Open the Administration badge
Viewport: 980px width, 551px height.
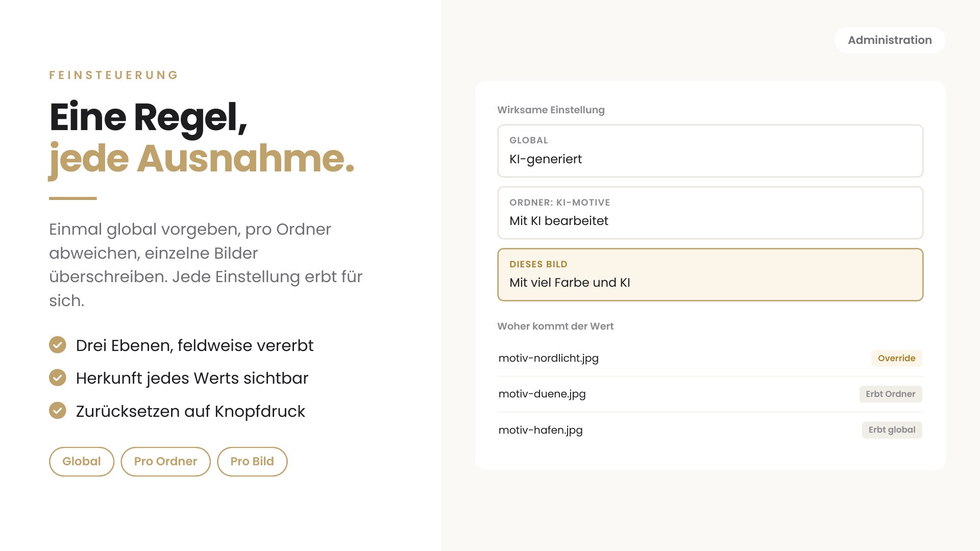point(890,40)
